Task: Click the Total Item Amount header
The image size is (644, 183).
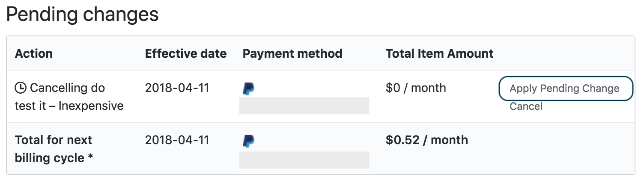Action: 439,54
